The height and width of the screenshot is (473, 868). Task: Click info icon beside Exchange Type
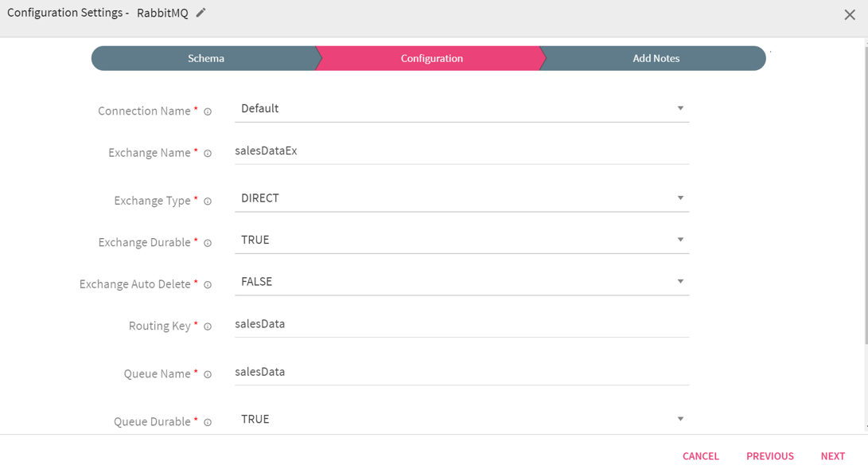pyautogui.click(x=208, y=201)
